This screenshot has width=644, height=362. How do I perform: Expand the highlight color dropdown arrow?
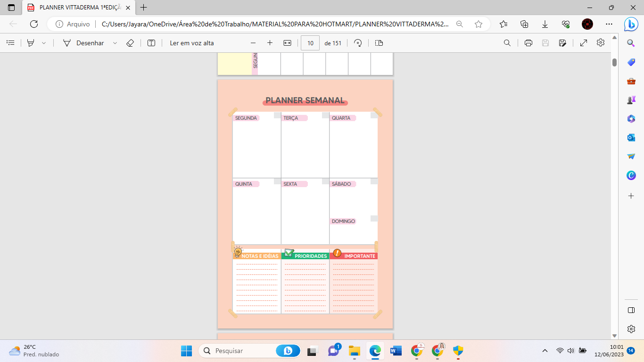[44, 43]
